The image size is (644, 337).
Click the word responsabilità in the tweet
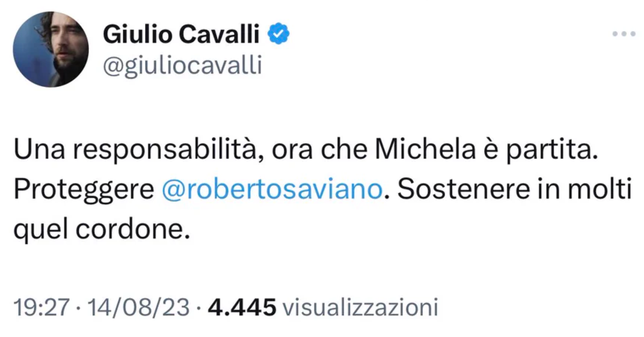click(164, 150)
